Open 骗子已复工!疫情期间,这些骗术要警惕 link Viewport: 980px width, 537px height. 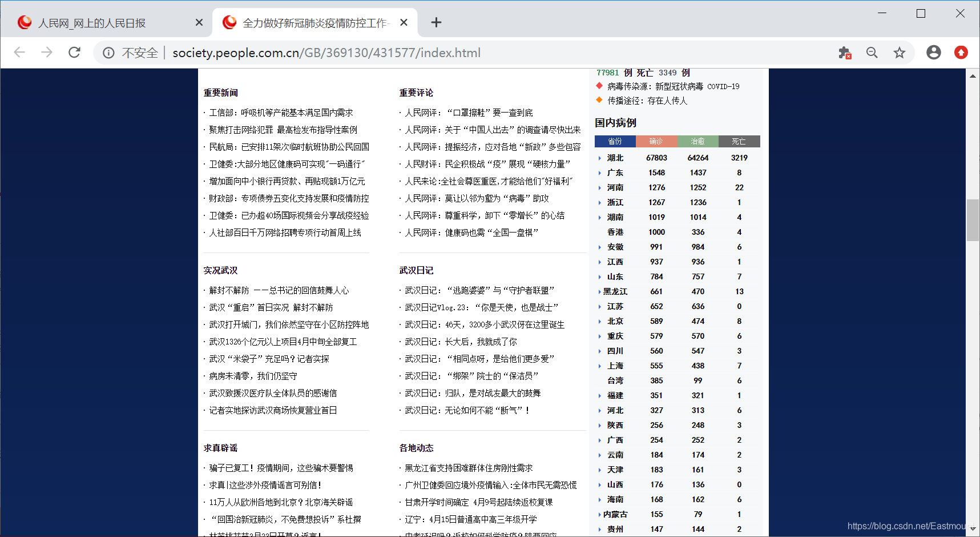[281, 468]
